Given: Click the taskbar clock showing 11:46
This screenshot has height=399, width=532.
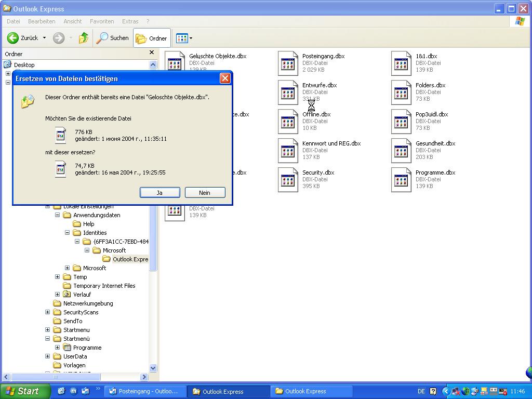Looking at the screenshot, I should pyautogui.click(x=518, y=392).
